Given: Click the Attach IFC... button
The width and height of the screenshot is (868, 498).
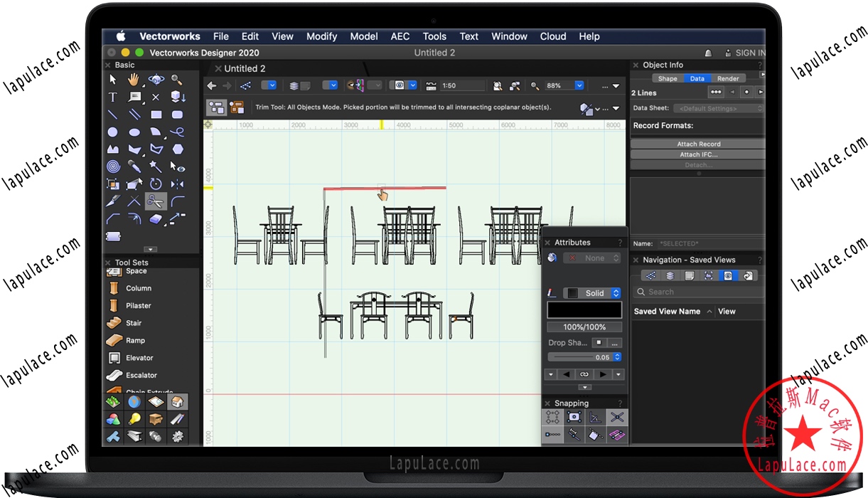Looking at the screenshot, I should pyautogui.click(x=698, y=154).
